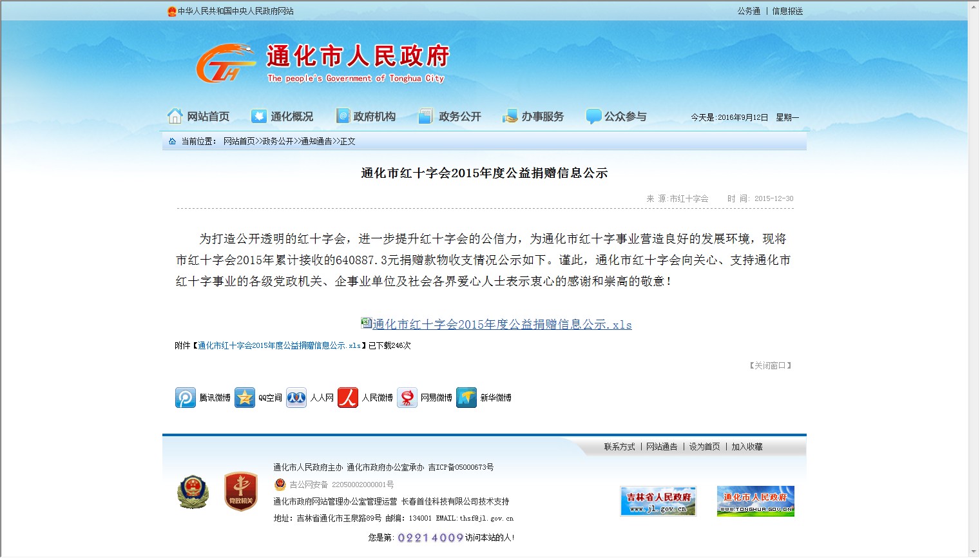Click the 加入收藏 footer link

[747, 447]
